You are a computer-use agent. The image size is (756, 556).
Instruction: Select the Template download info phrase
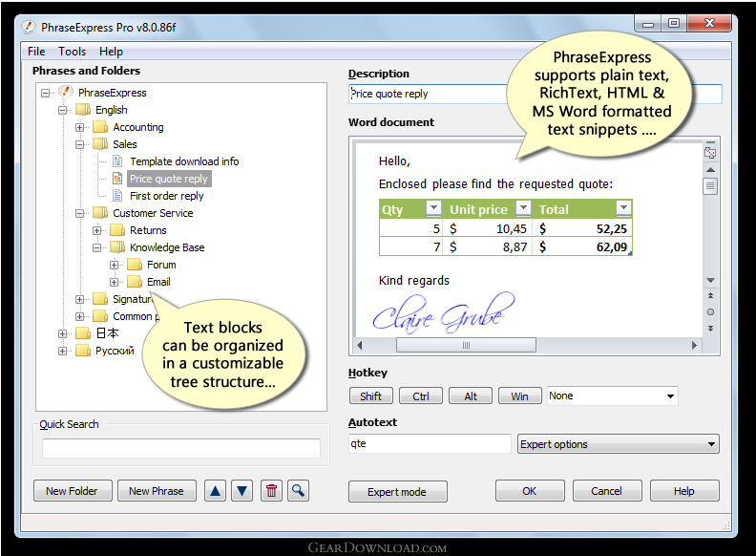[184, 161]
